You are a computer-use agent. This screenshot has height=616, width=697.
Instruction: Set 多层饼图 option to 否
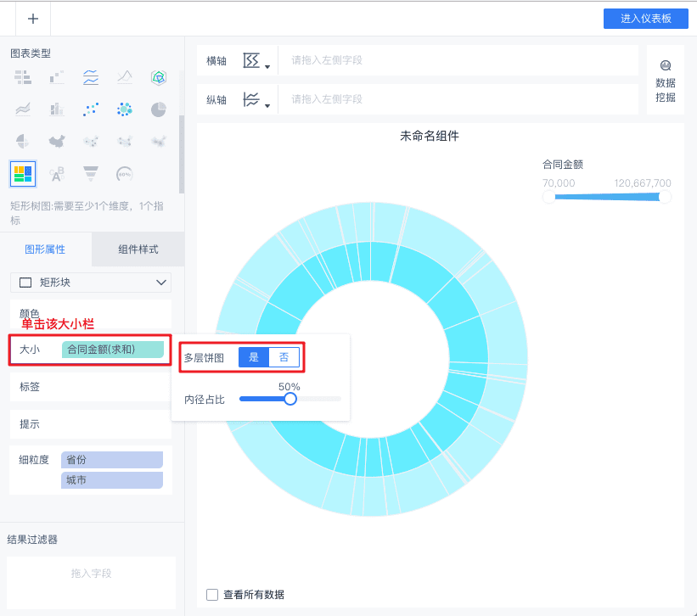coord(284,357)
